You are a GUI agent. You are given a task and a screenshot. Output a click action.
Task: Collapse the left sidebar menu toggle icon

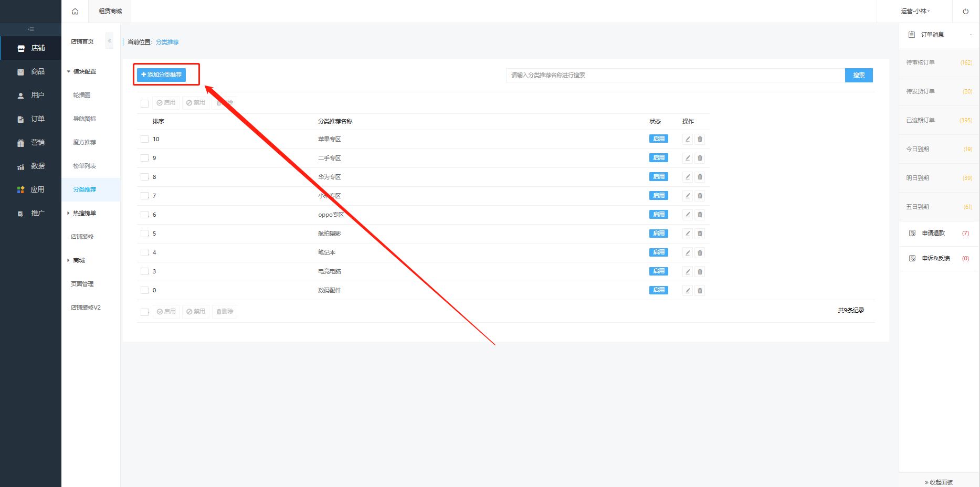click(x=31, y=29)
